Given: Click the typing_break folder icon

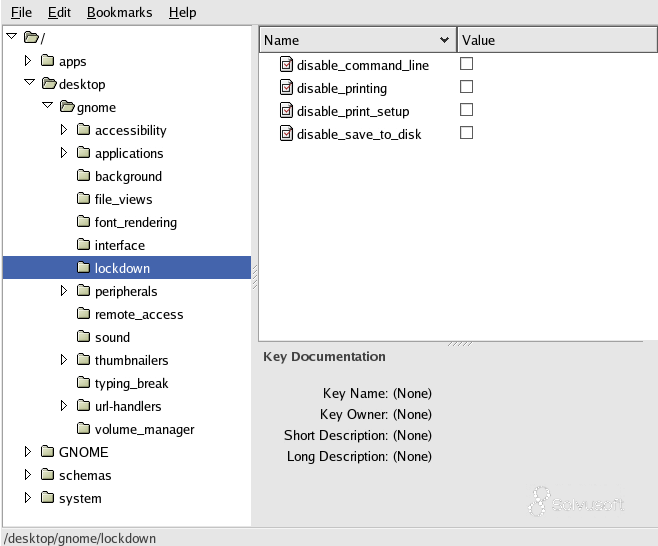Looking at the screenshot, I should pos(84,382).
